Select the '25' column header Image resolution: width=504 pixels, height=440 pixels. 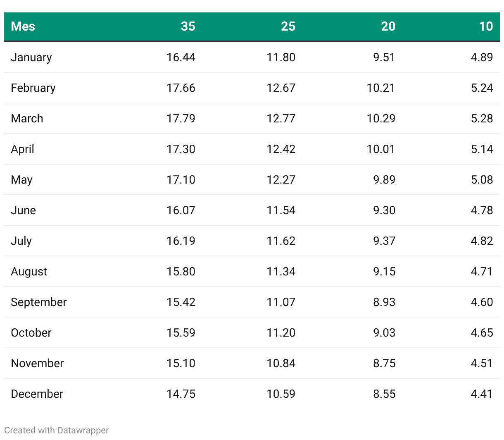tap(288, 26)
